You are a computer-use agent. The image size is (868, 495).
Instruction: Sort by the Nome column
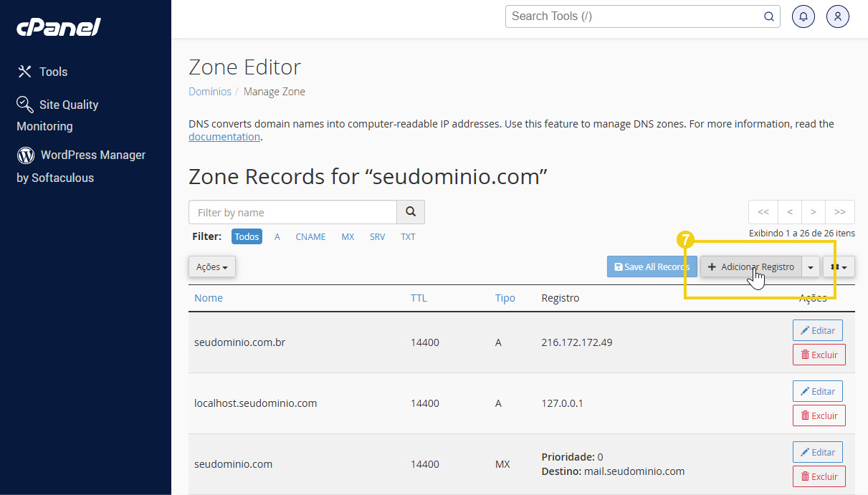[209, 298]
